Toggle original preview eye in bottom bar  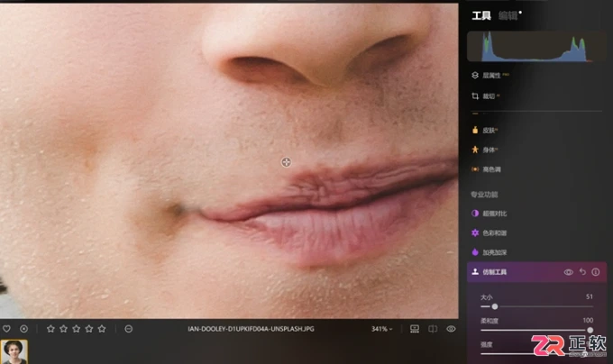coord(451,329)
